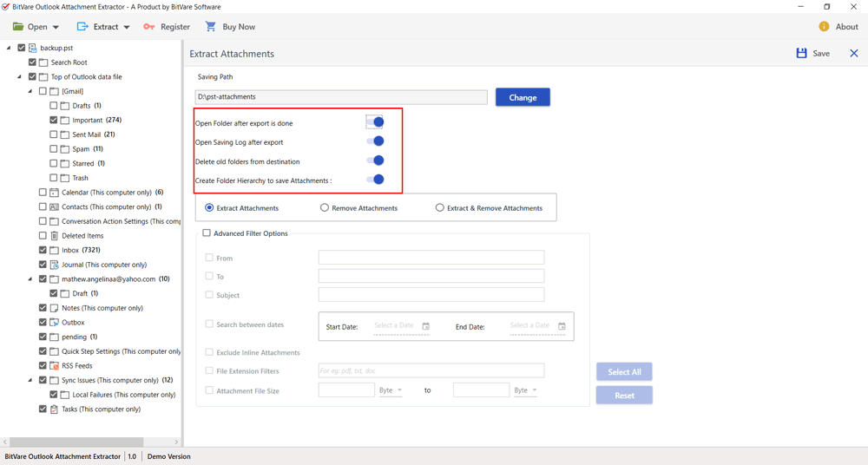Click the Buy Now shopping cart icon
This screenshot has width=868, height=465.
pyautogui.click(x=211, y=27)
